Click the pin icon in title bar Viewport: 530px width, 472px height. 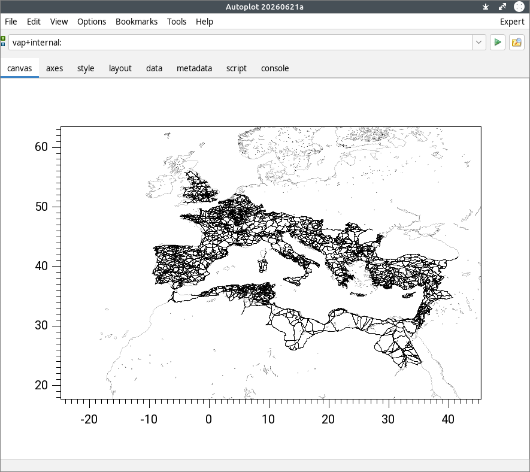pos(485,7)
